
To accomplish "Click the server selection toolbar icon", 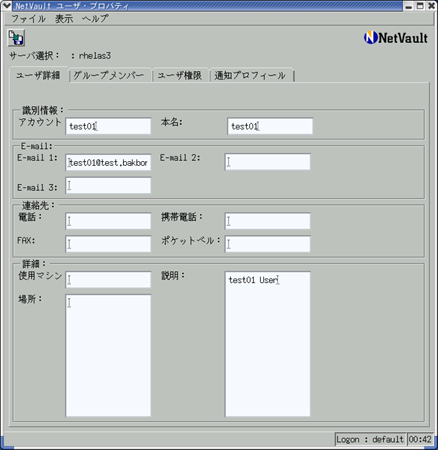I will (x=16, y=38).
